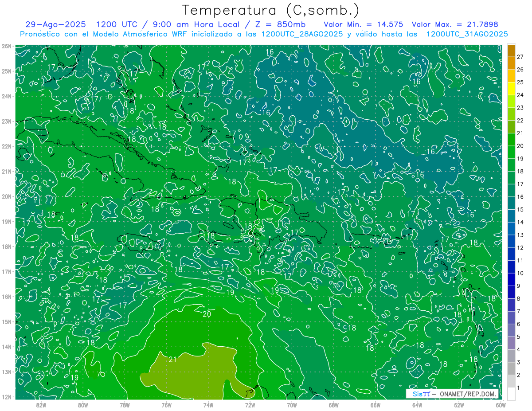532x411 pixels.
Task: Click longitude label "76W" on bottom axis
Action: (166, 405)
